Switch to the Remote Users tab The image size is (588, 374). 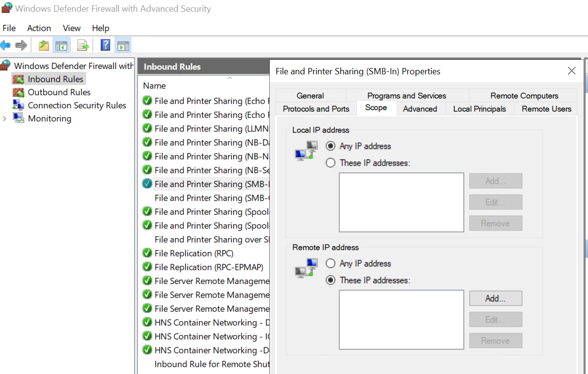click(546, 109)
